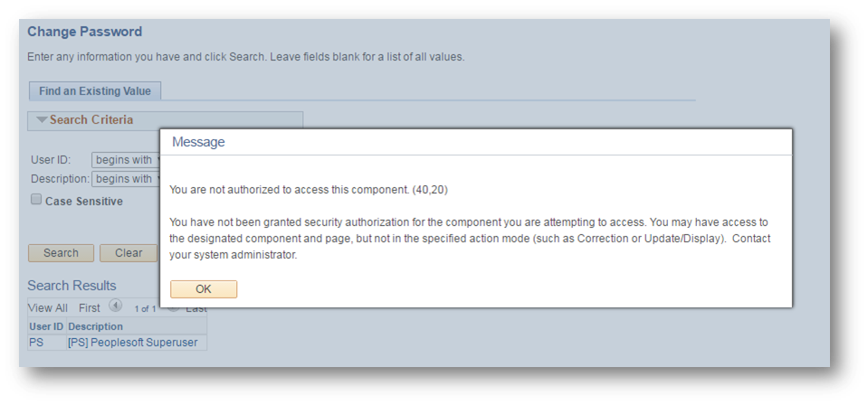Click the previous-page arrow in Search Results
Screen dimensions: 868x405
click(115, 306)
